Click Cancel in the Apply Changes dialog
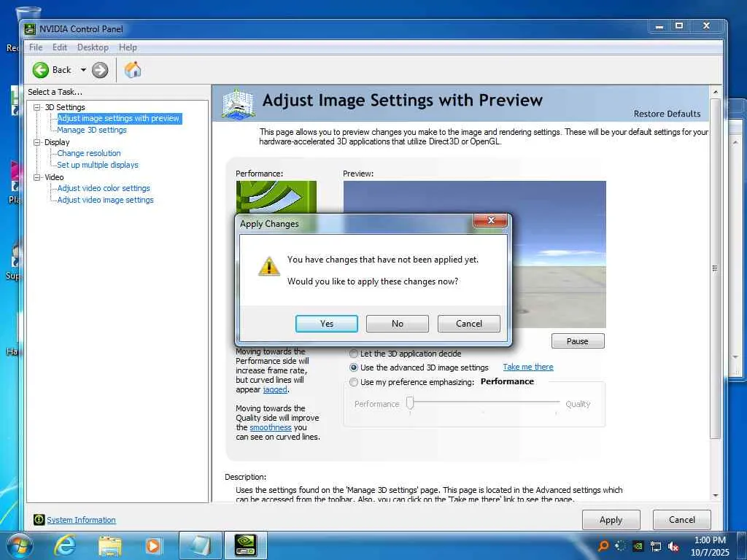Screen dimensions: 747x560 pos(469,323)
